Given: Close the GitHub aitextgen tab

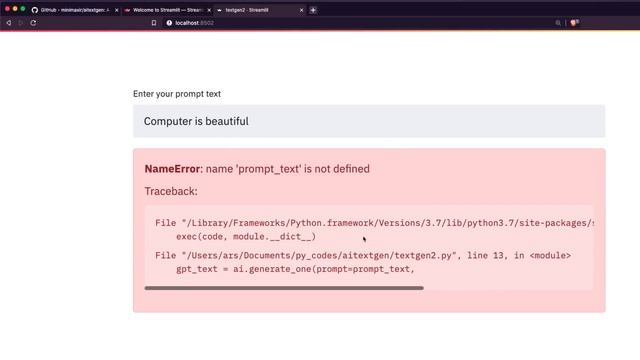Looking at the screenshot, I should pos(116,10).
